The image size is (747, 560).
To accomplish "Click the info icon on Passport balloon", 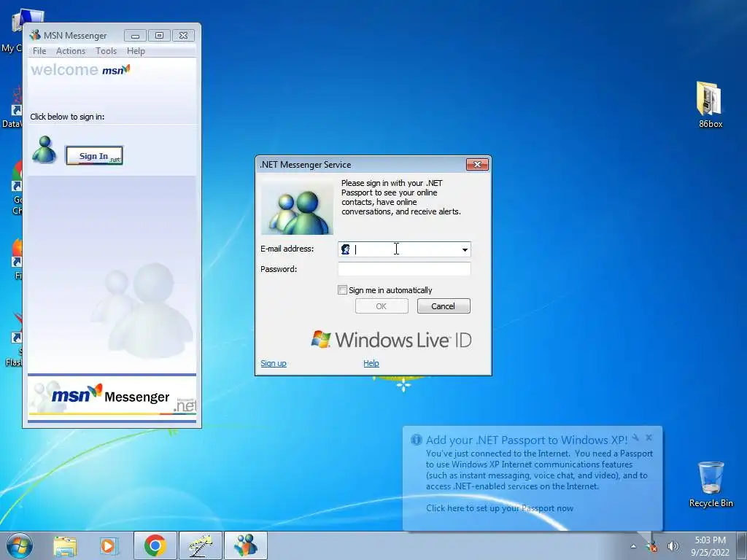I will pyautogui.click(x=417, y=439).
